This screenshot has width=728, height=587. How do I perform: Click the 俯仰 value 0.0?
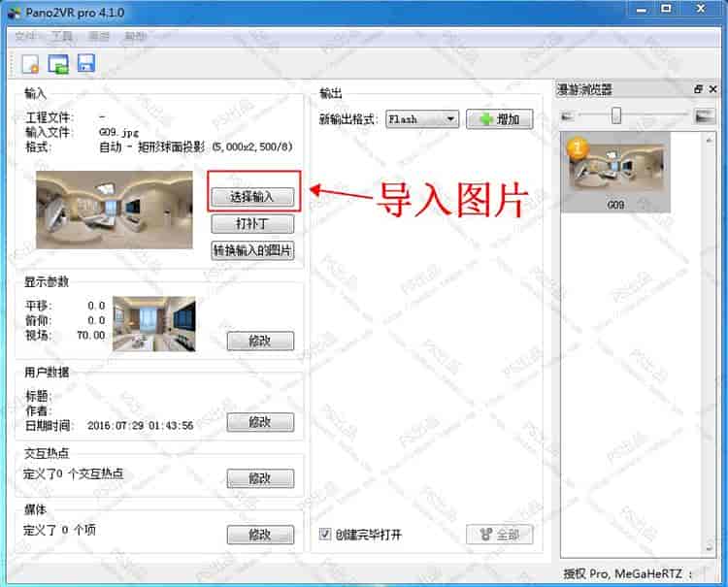coord(96,320)
